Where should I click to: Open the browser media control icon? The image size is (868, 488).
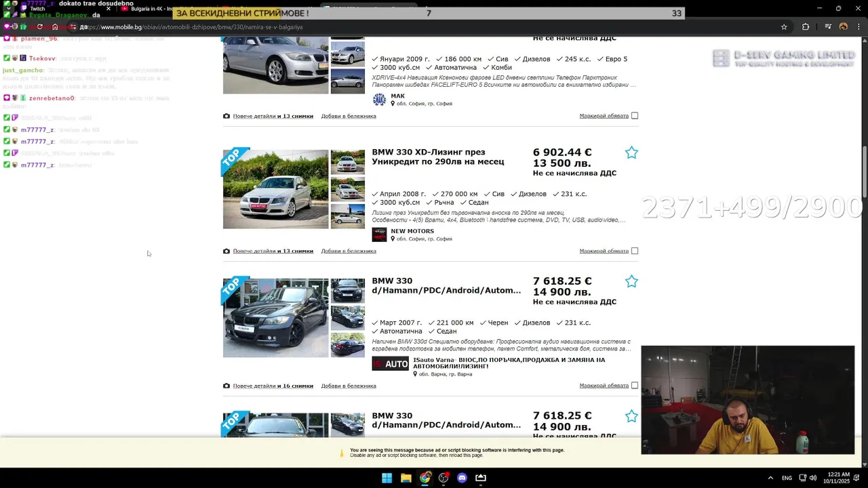[828, 26]
